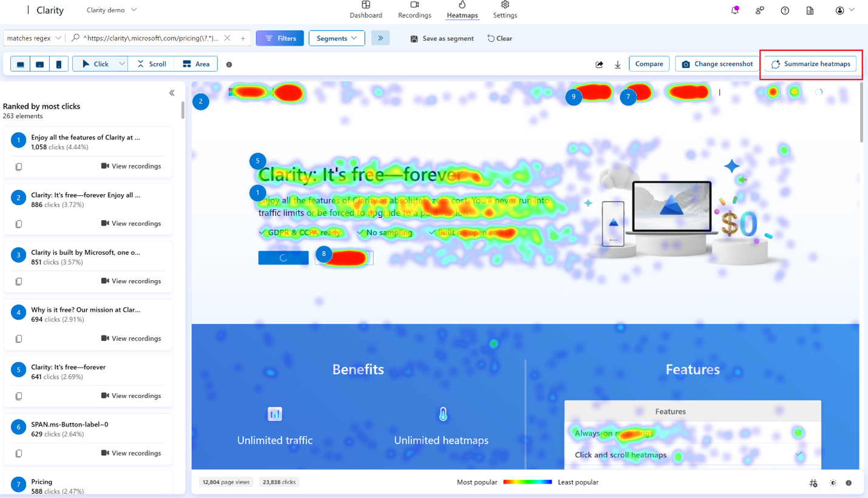Click the Most popular color gradient scale
Image resolution: width=868 pixels, height=498 pixels.
527,482
